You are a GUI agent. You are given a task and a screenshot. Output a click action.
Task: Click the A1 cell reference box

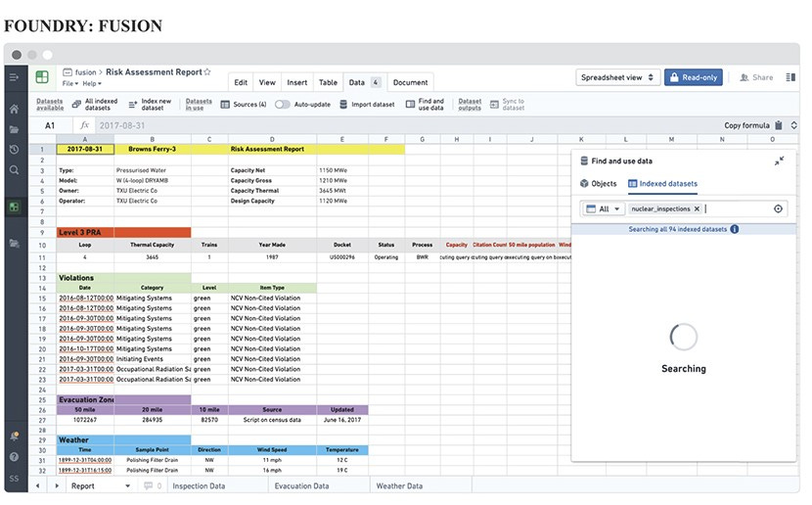pos(50,125)
